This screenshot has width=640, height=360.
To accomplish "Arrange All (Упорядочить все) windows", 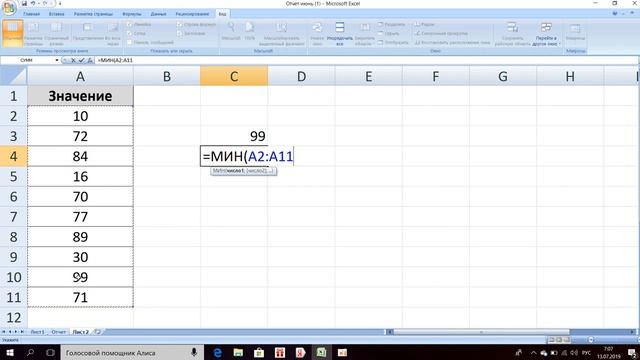I will pyautogui.click(x=340, y=33).
